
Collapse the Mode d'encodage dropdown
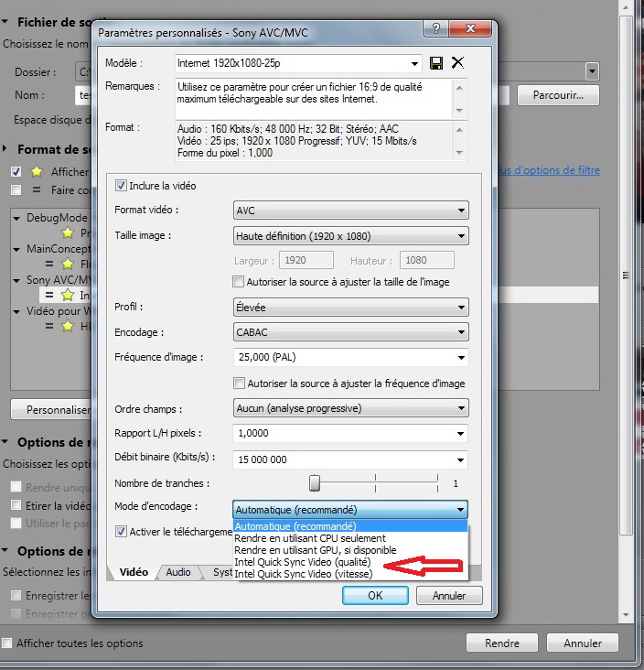(x=350, y=509)
